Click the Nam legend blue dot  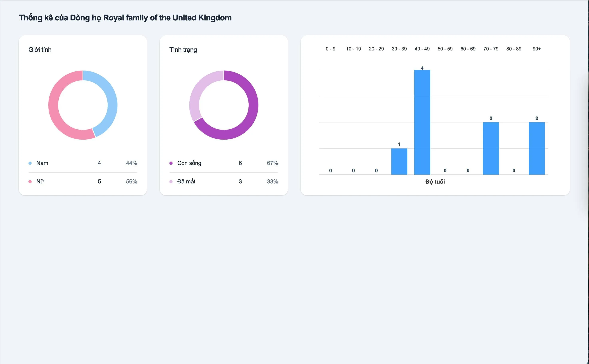click(30, 163)
